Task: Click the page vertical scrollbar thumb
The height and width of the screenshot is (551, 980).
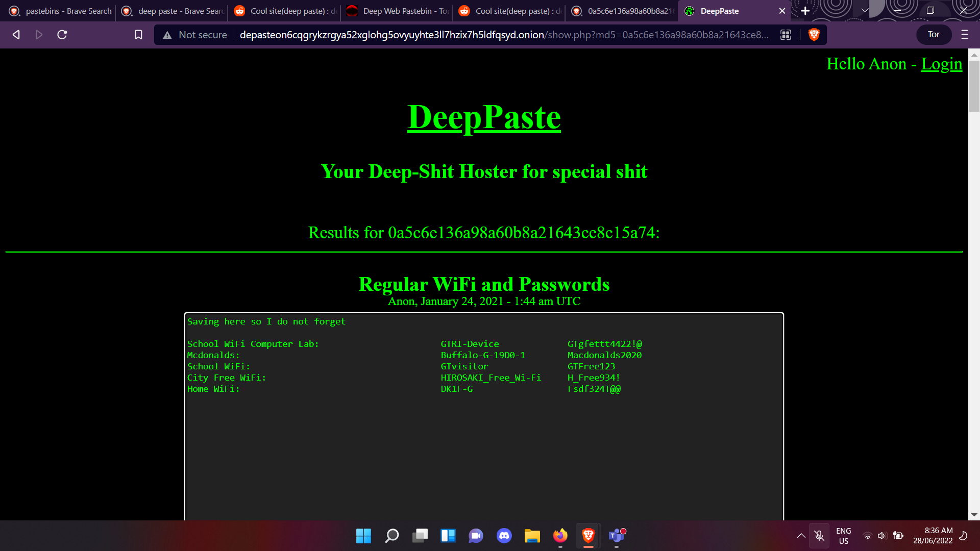Action: pos(974,86)
